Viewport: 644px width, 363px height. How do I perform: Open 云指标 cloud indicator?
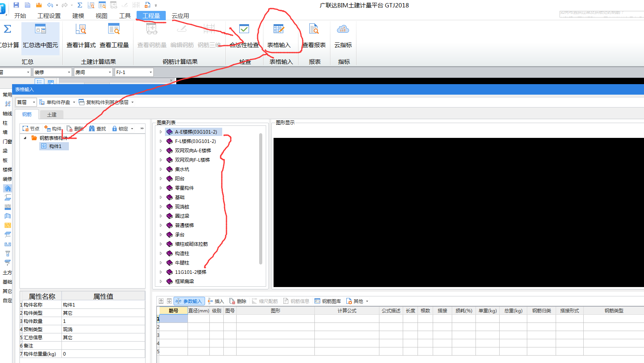[343, 36]
